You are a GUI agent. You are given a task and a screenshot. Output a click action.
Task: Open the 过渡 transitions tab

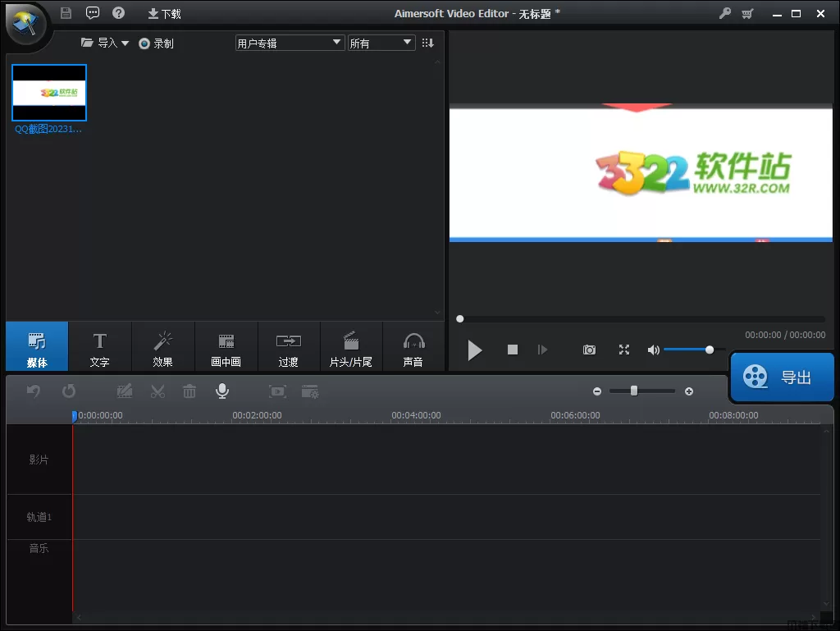pos(288,348)
